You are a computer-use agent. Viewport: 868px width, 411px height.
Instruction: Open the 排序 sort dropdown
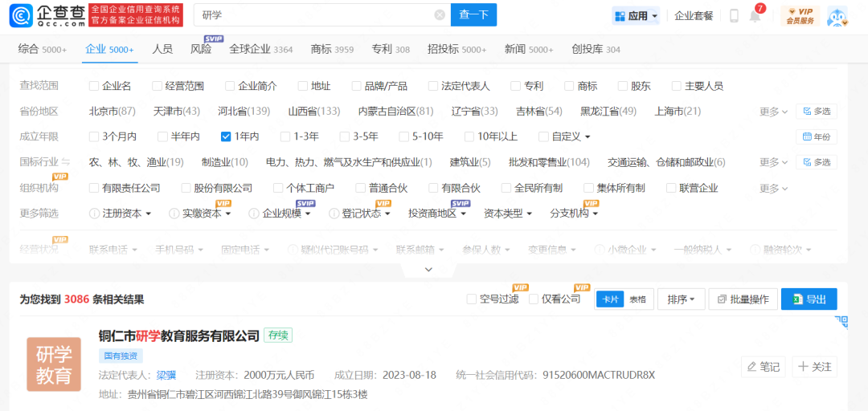pos(682,299)
